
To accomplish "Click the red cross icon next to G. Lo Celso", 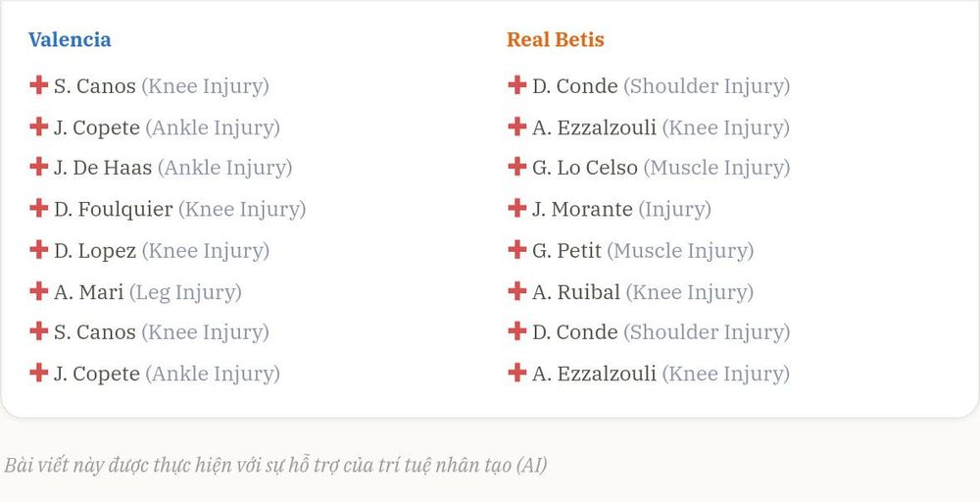I will [x=516, y=167].
